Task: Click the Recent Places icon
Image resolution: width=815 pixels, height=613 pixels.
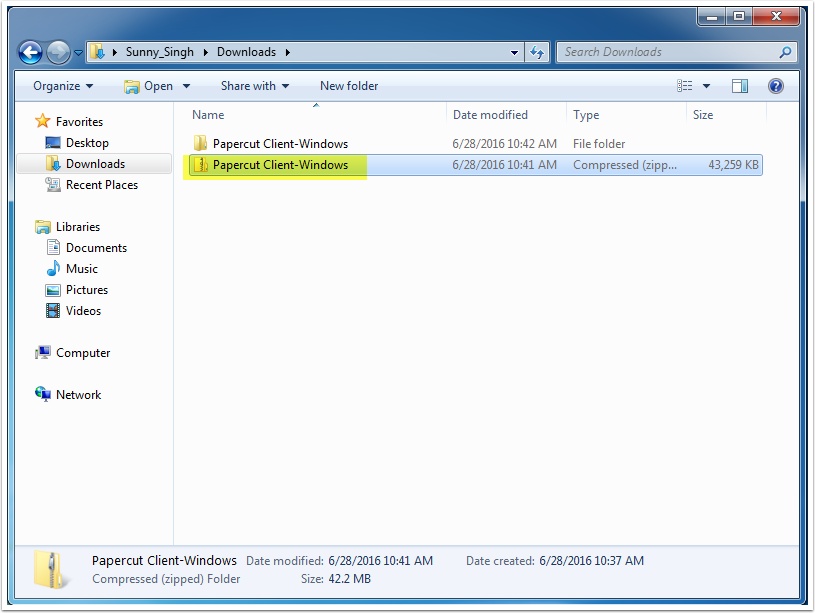Action: 53,185
